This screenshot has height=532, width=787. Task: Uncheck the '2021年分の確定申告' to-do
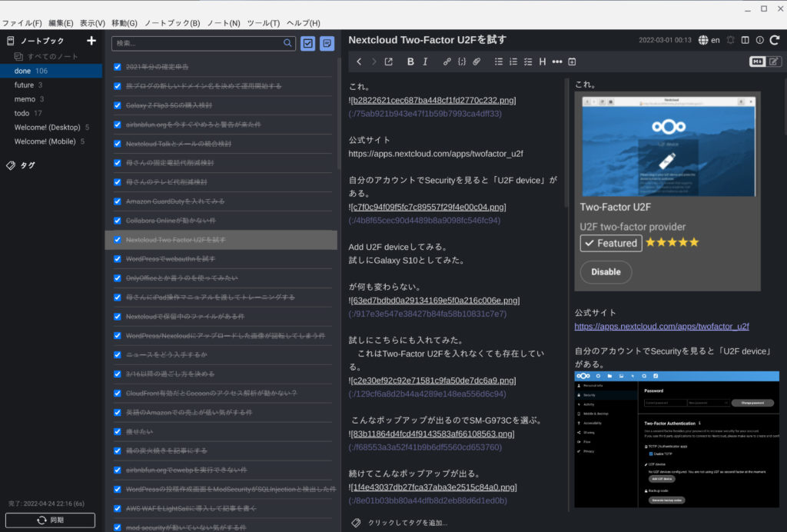coord(118,67)
